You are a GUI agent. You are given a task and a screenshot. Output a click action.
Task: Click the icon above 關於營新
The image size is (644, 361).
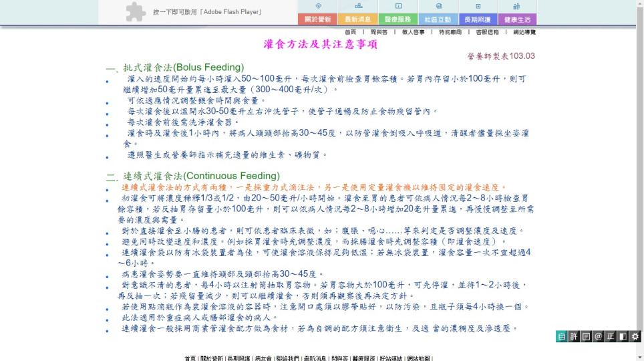pyautogui.click(x=317, y=5)
